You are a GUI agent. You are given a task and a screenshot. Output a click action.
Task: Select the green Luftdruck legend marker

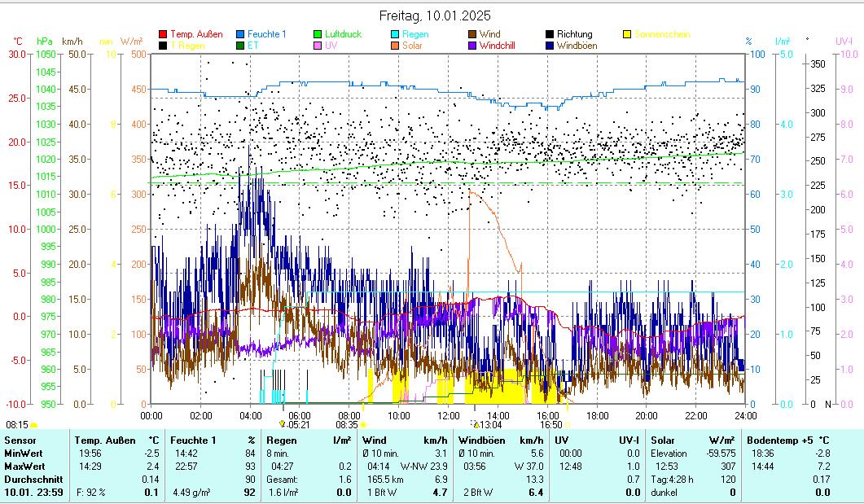pos(318,34)
